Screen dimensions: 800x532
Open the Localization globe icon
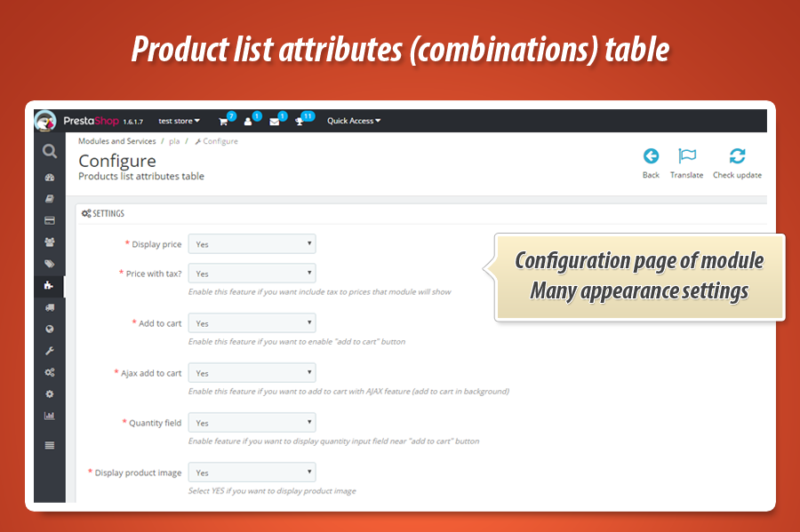point(50,329)
